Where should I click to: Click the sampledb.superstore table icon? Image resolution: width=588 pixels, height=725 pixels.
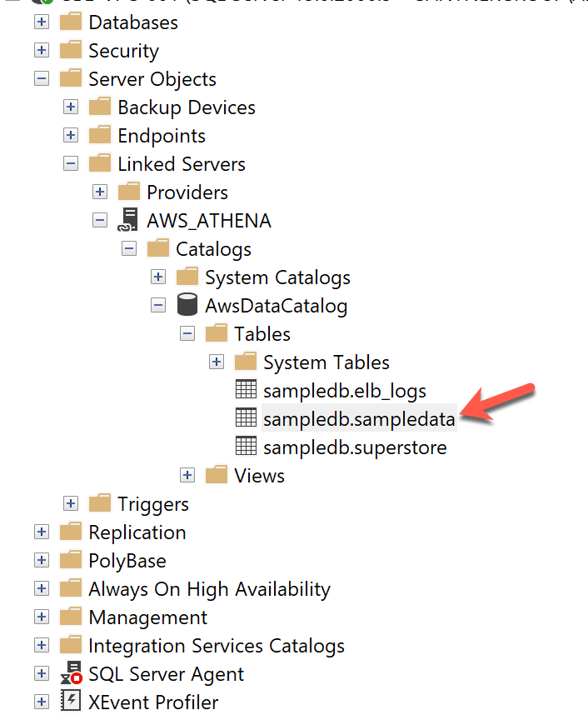(246, 447)
